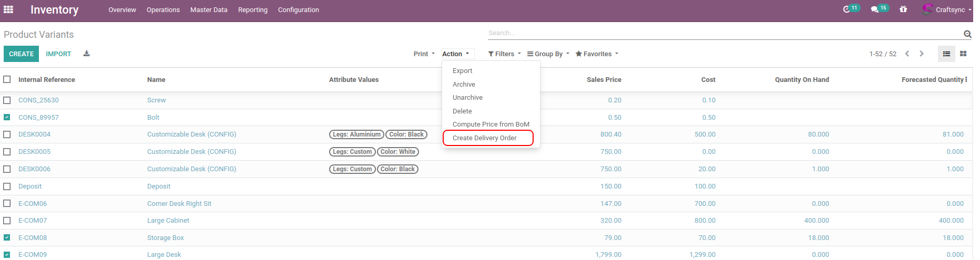The image size is (980, 260).
Task: Open the apps grid menu icon
Action: (8, 9)
